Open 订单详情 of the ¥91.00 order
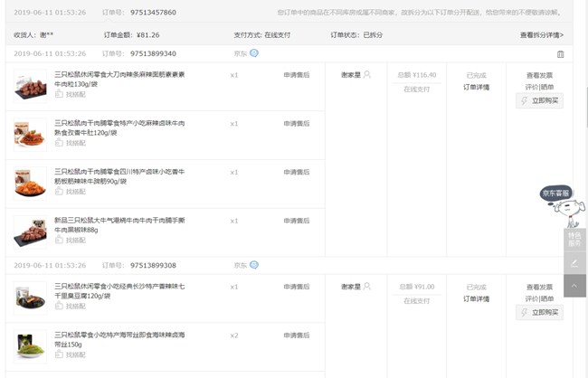 (x=476, y=299)
